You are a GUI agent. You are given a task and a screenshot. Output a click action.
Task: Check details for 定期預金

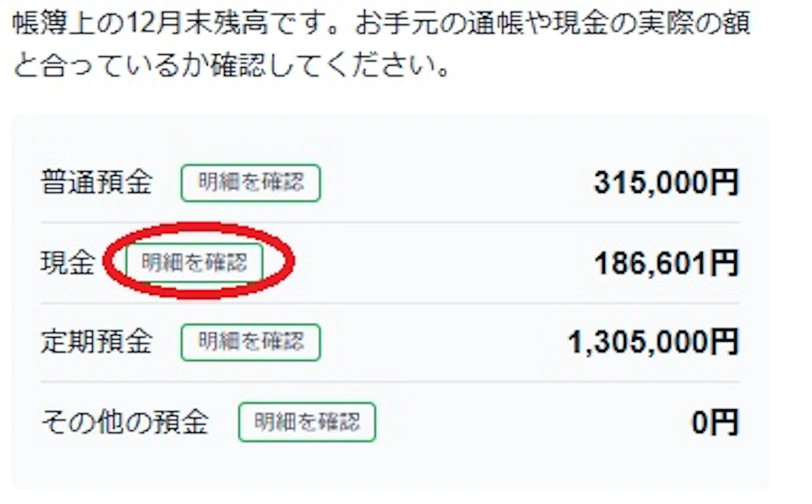tap(250, 342)
